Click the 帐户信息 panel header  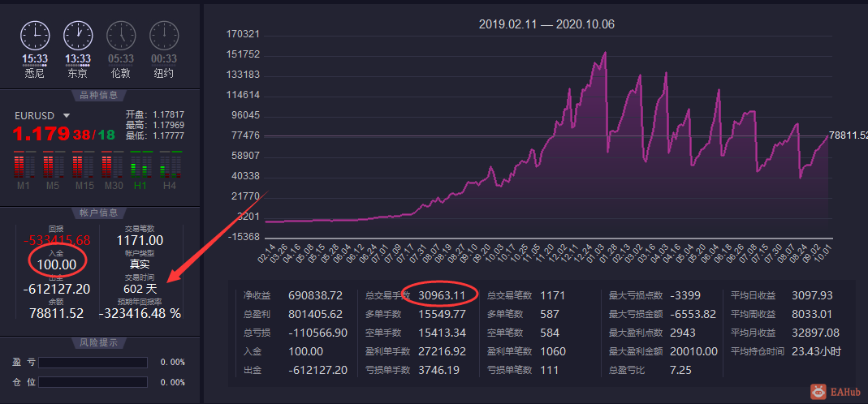[x=99, y=213]
